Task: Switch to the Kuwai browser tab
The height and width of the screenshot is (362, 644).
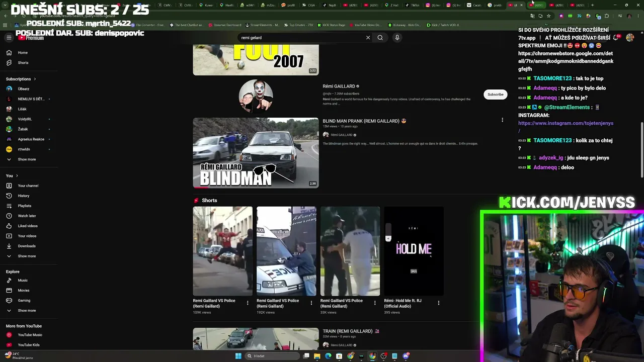Action: 206,5
